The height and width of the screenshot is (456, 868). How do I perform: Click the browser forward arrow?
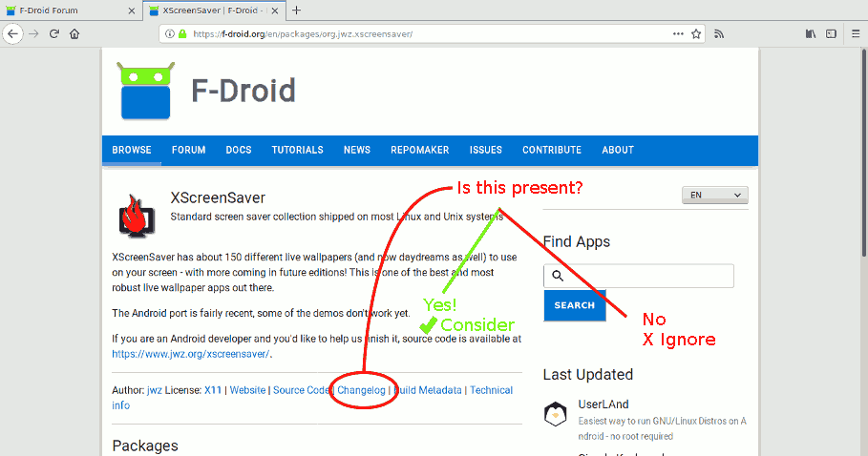33,33
